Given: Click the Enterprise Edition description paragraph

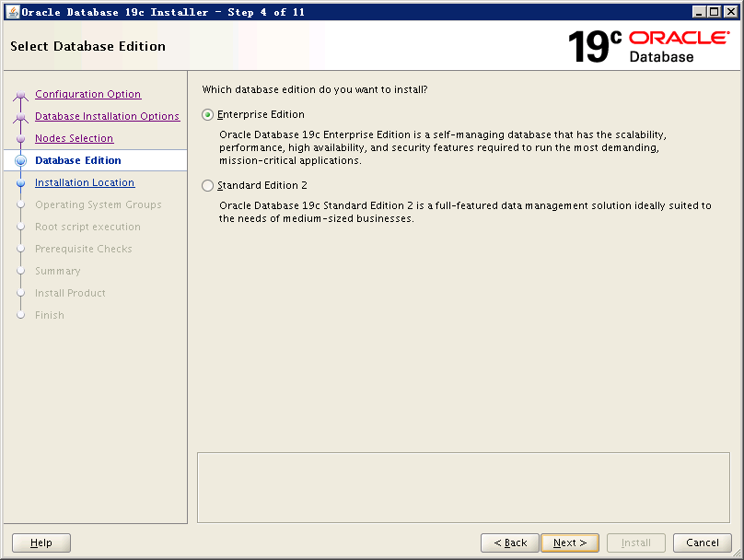Looking at the screenshot, I should 443,147.
